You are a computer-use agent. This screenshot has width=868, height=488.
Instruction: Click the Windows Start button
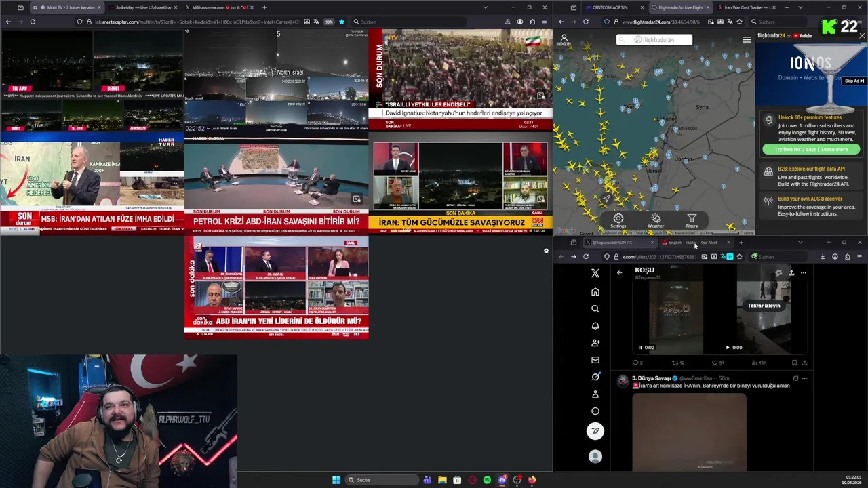(x=336, y=480)
